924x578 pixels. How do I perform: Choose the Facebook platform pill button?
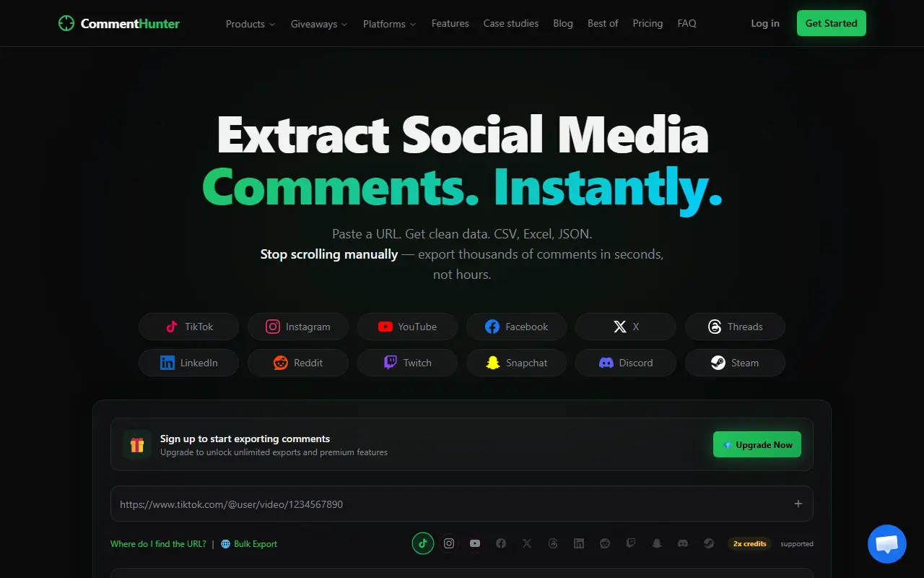pos(517,327)
